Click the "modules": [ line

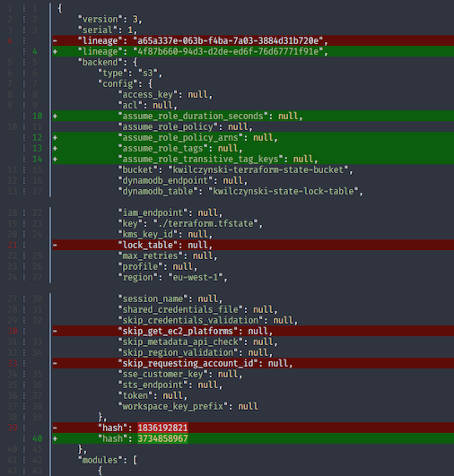[108, 460]
